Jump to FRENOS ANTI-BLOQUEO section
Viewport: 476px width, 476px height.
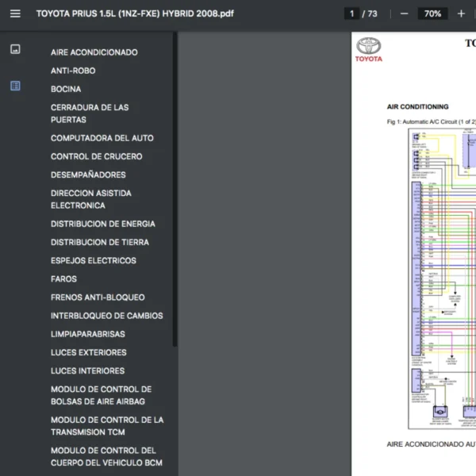98,297
